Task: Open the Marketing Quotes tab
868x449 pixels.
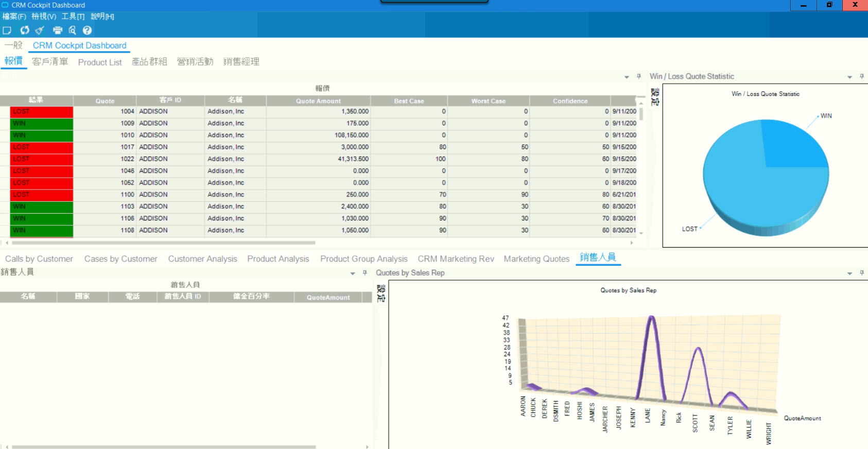Action: [536, 259]
